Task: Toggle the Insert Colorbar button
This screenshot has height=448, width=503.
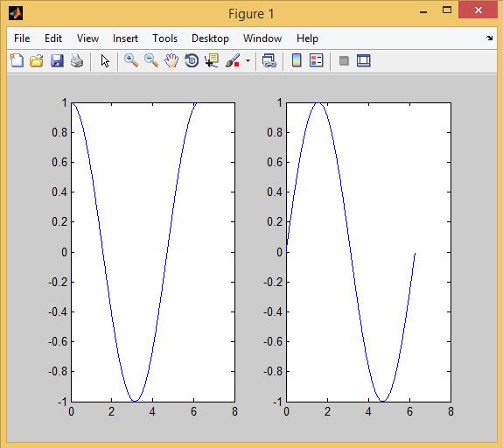Action: (x=297, y=60)
